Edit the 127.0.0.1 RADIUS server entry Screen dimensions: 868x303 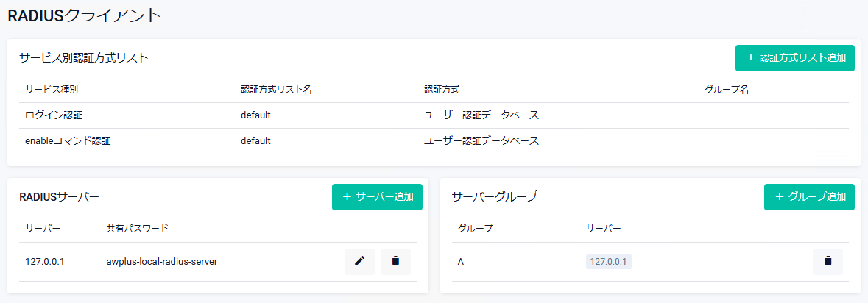pos(359,261)
